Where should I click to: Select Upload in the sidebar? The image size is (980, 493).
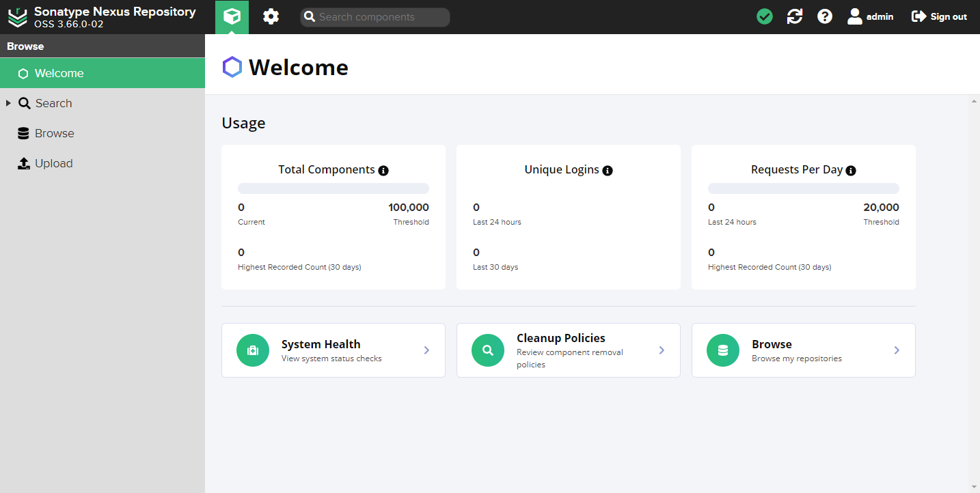coord(53,163)
